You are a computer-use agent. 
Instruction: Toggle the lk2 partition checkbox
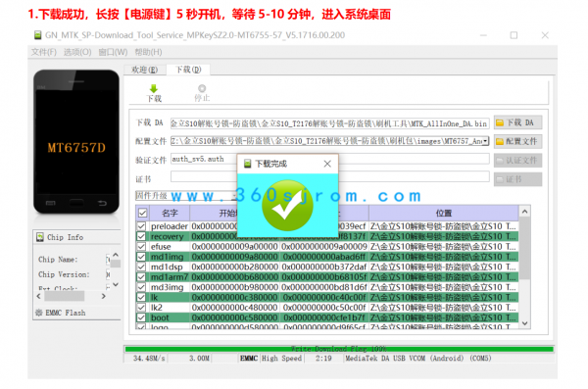[141, 308]
